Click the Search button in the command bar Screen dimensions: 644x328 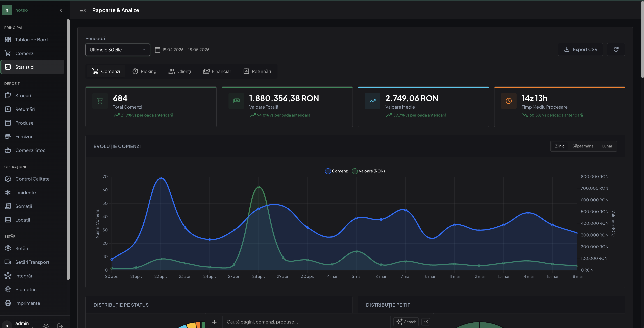[x=406, y=322]
